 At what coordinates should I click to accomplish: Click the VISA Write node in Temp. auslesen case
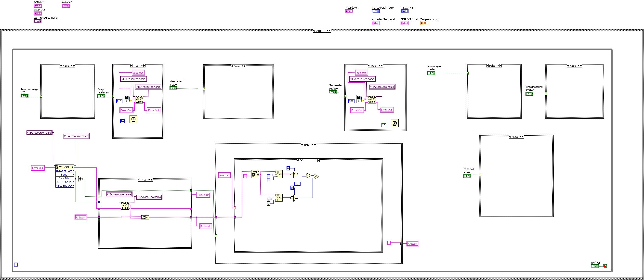tap(139, 99)
